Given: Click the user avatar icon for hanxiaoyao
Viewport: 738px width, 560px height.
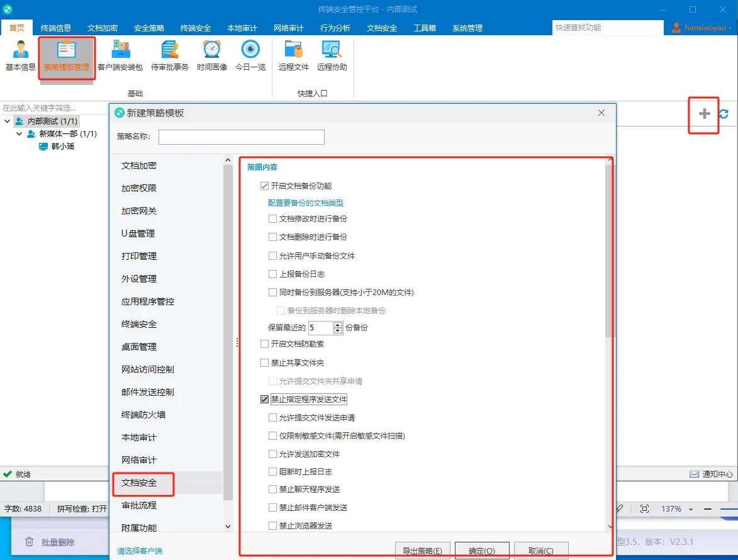Looking at the screenshot, I should (x=676, y=27).
